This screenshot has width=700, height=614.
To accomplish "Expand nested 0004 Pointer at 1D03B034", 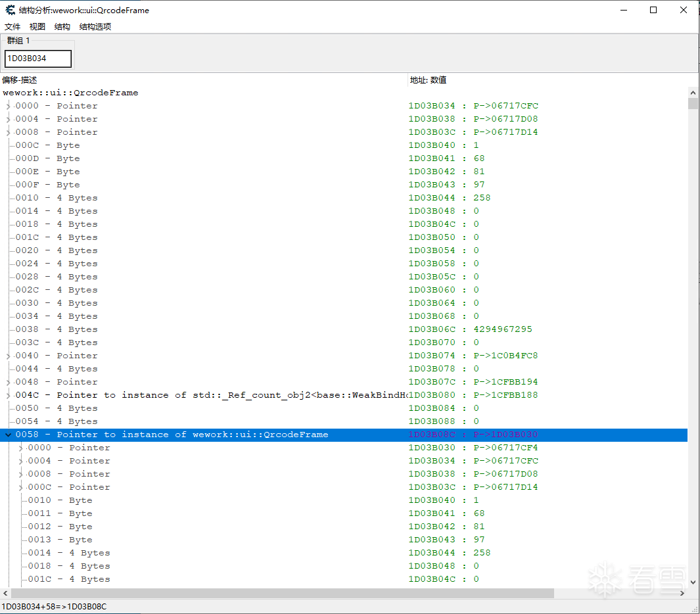I will click(x=20, y=461).
